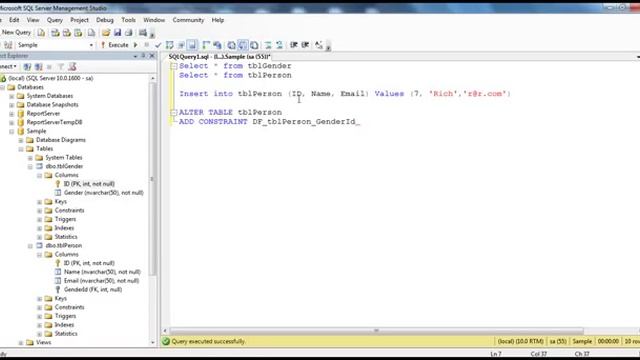Open the Tools menu
Image resolution: width=640 pixels, height=360 pixels.
(128, 20)
